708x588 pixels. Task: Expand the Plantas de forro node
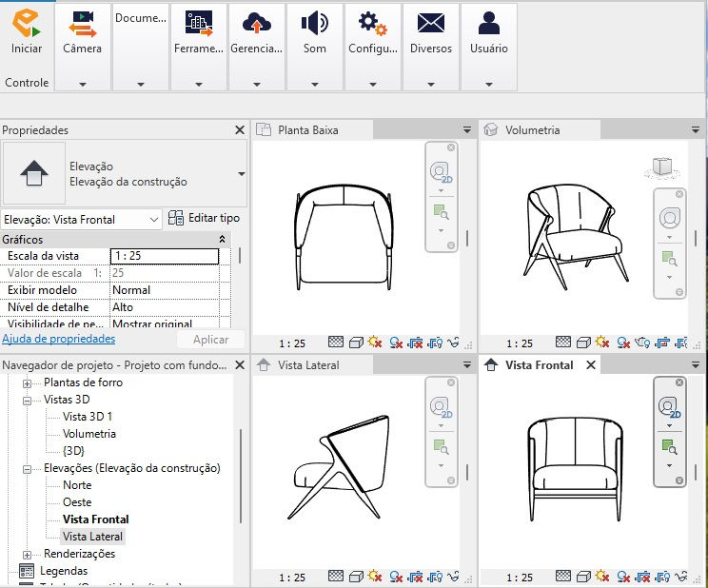(27, 383)
